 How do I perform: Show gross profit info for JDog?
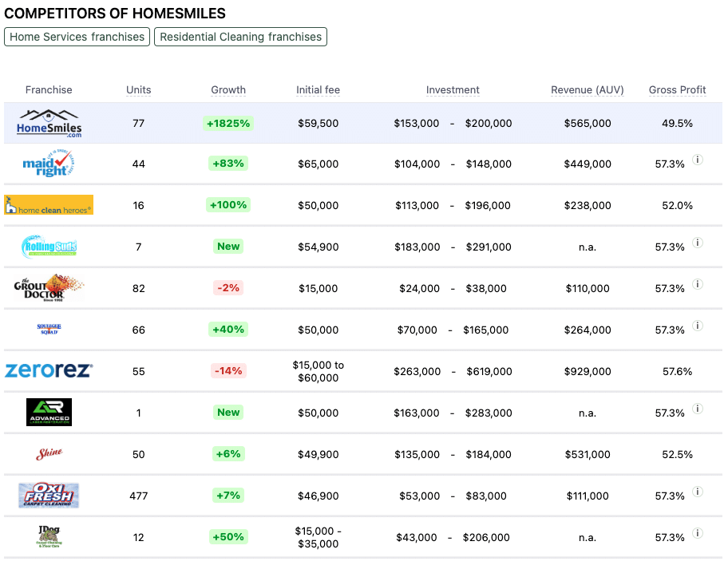click(x=698, y=533)
